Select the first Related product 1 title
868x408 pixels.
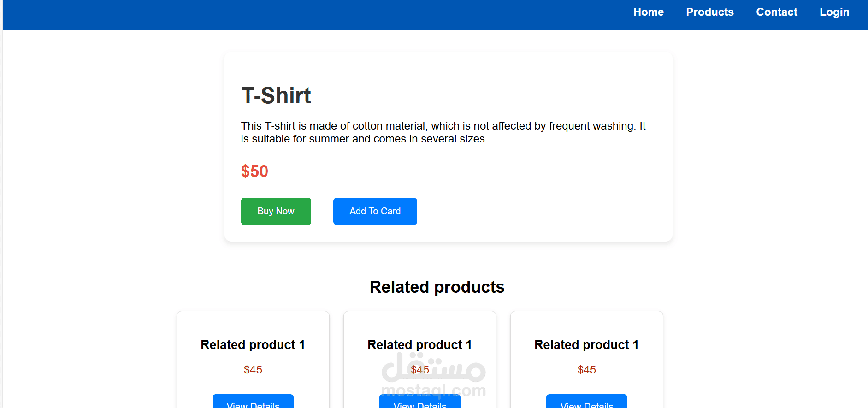point(253,345)
